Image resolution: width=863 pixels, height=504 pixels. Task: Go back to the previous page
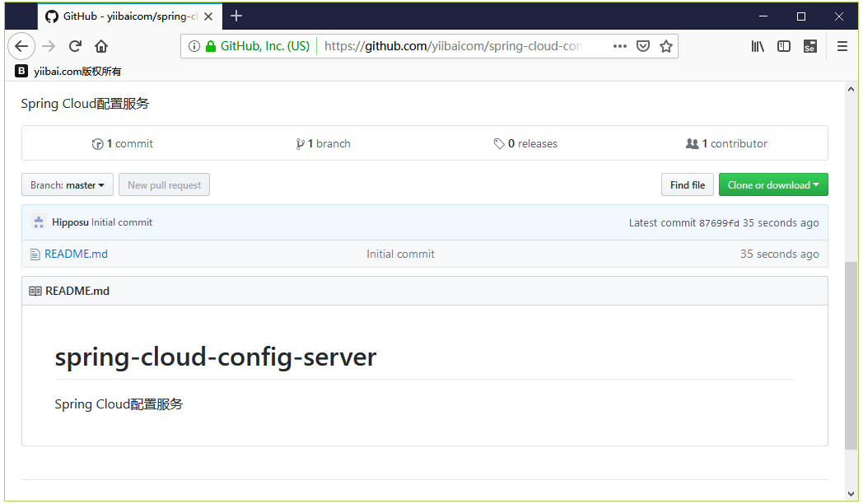pyautogui.click(x=21, y=46)
